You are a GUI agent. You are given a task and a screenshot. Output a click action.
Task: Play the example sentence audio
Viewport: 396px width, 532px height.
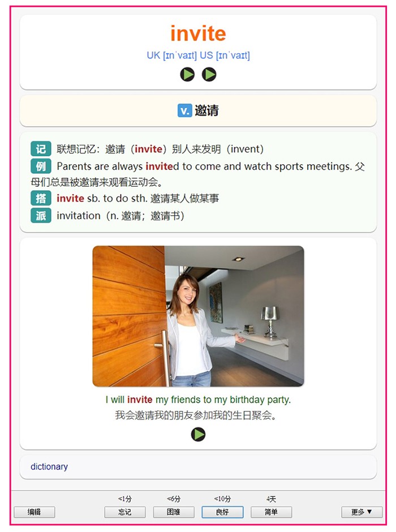coord(198,434)
